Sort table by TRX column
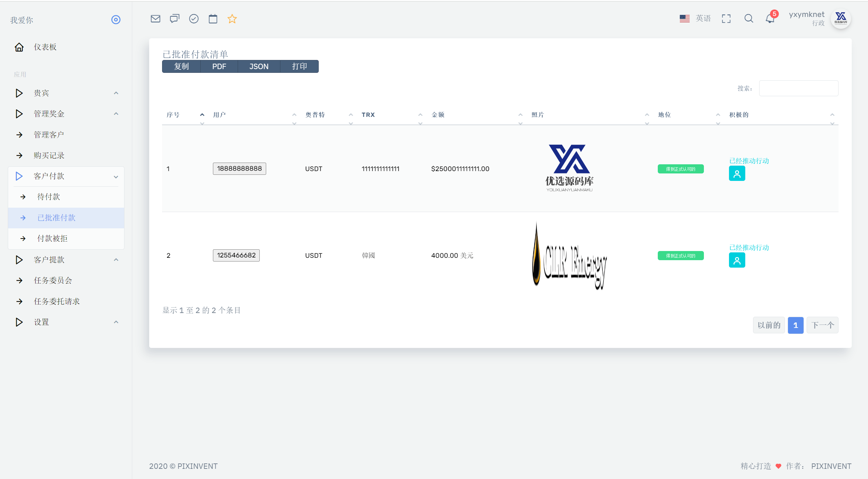The image size is (868, 479). point(392,115)
